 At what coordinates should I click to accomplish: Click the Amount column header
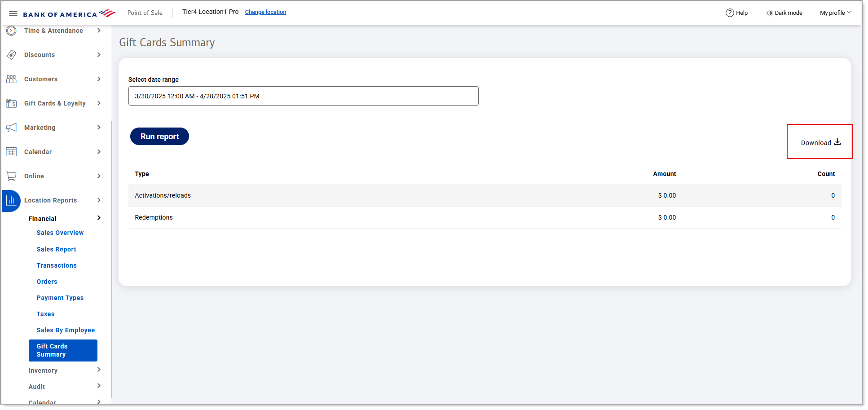click(665, 174)
